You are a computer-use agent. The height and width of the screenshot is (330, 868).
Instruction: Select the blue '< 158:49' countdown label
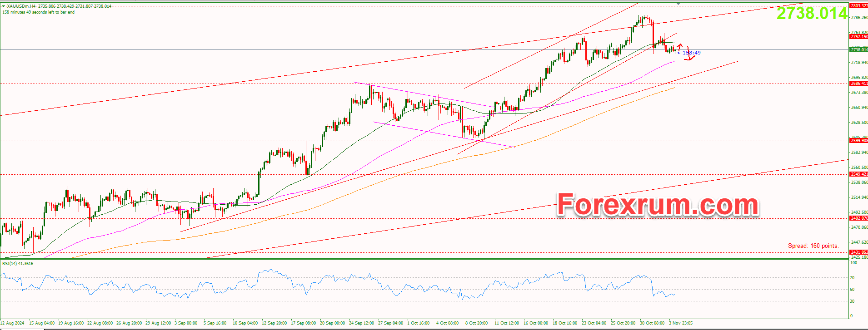[689, 53]
